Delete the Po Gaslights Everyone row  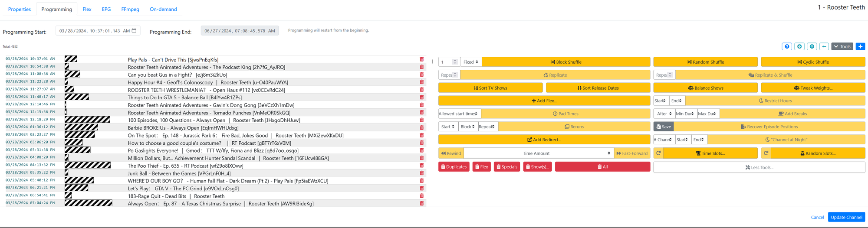[x=421, y=150]
